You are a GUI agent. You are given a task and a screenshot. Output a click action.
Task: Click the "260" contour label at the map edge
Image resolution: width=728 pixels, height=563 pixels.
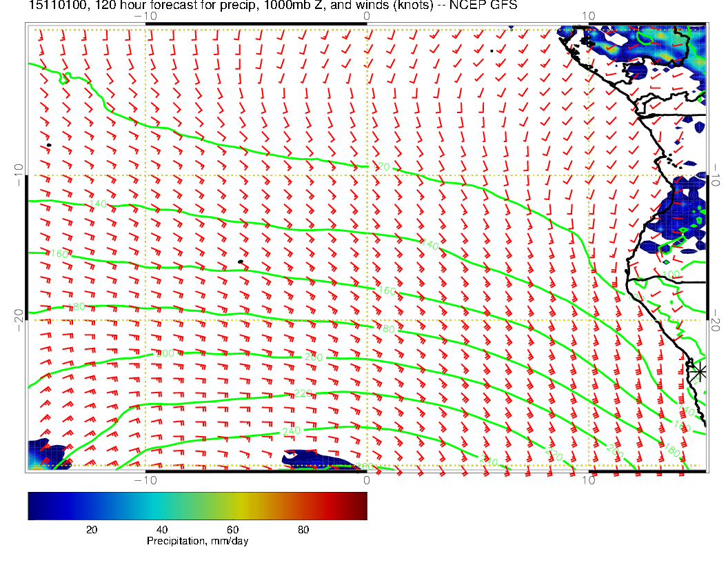[x=361, y=467]
